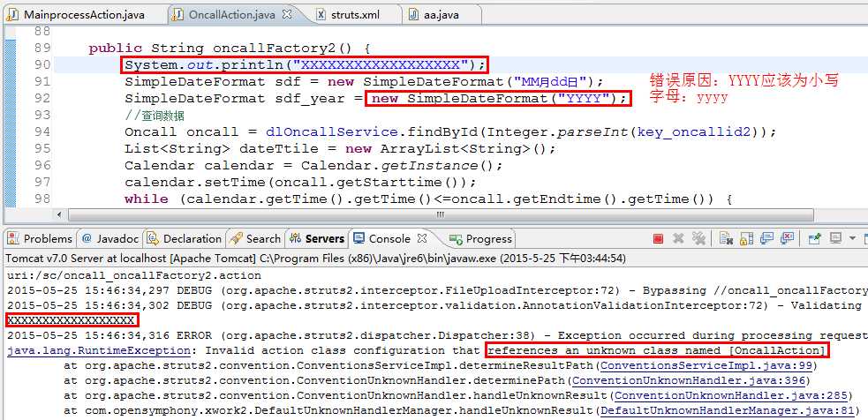Open ConventionUnknownHandler.java:285 stack trace link
This screenshot has width=868, height=420.
[731, 395]
